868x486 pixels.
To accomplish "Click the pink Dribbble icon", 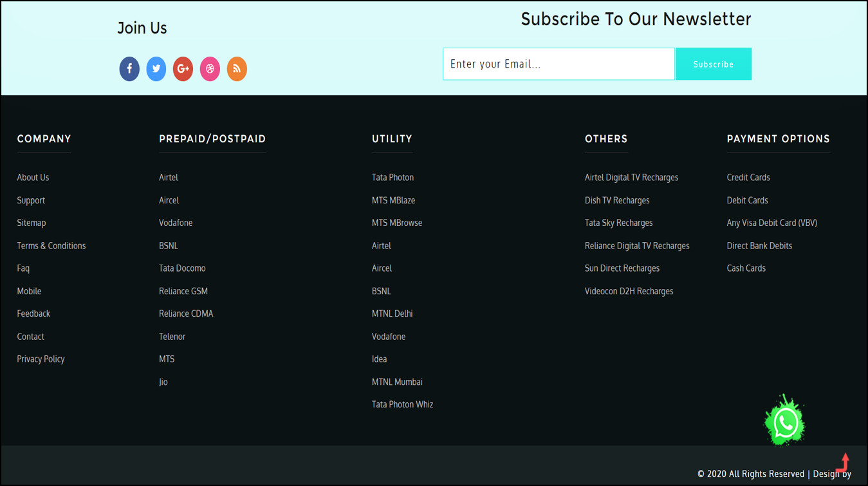I will [210, 69].
